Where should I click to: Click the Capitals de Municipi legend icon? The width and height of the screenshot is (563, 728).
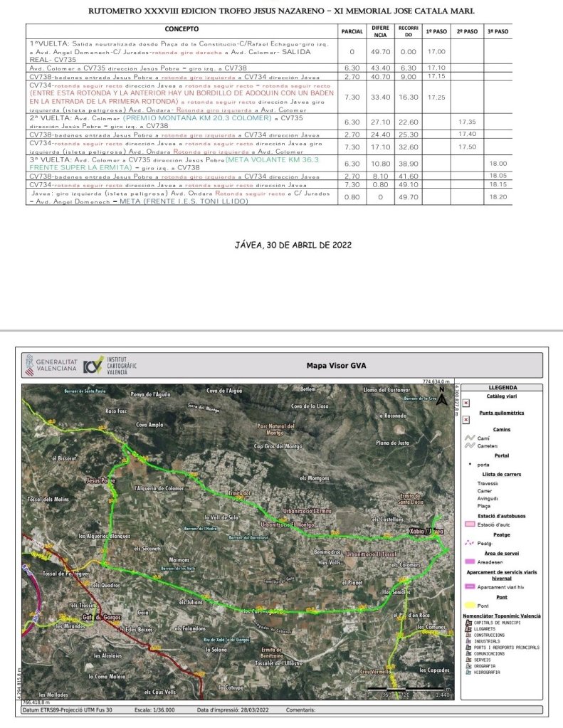[x=468, y=621]
